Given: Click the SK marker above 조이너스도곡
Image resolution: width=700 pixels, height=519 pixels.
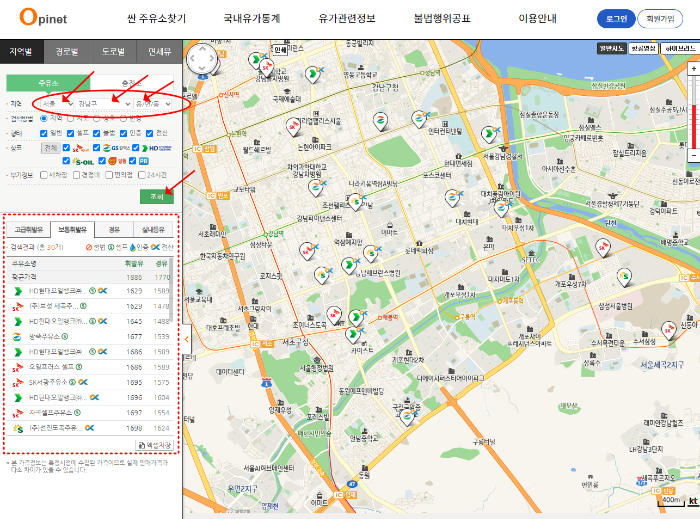Looking at the screenshot, I should pyautogui.click(x=334, y=315).
